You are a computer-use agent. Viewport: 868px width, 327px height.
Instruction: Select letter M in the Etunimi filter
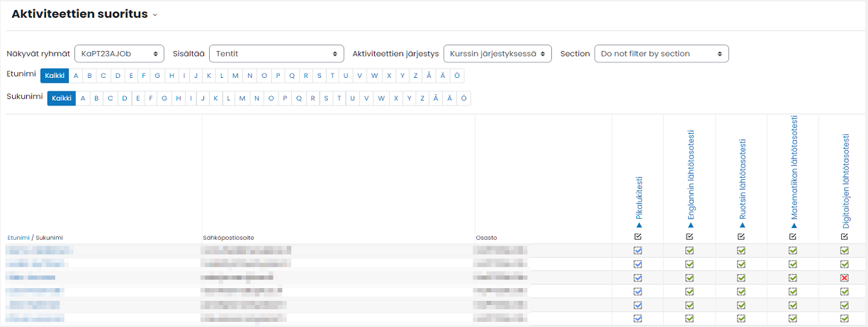[x=236, y=76]
